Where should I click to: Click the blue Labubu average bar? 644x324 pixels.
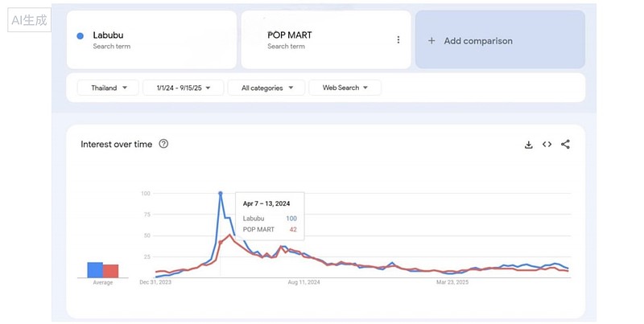pyautogui.click(x=95, y=270)
